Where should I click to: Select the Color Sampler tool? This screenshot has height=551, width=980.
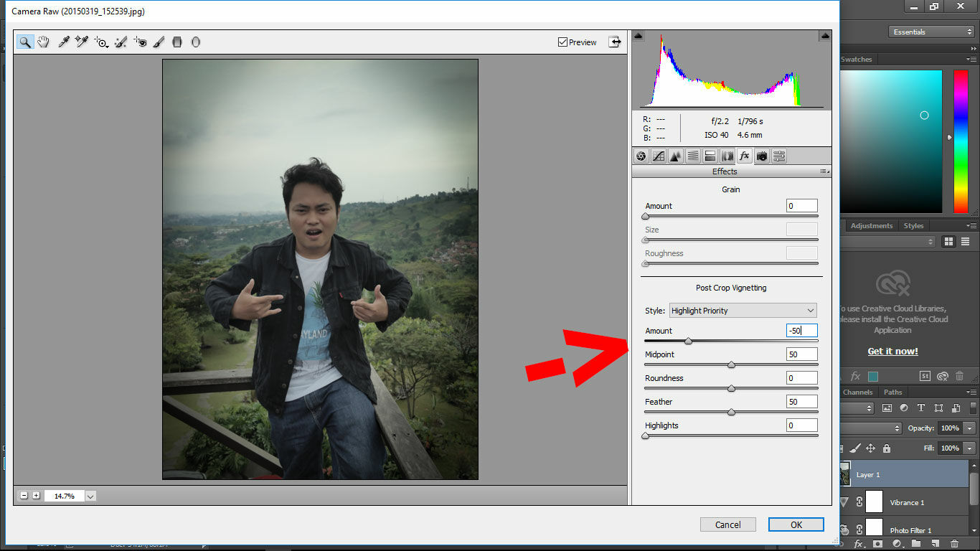tap(81, 42)
